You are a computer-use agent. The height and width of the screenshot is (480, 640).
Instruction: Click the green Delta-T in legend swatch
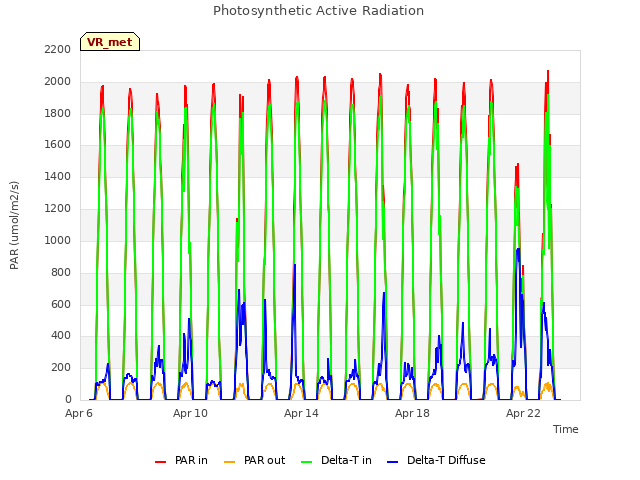coord(307,462)
